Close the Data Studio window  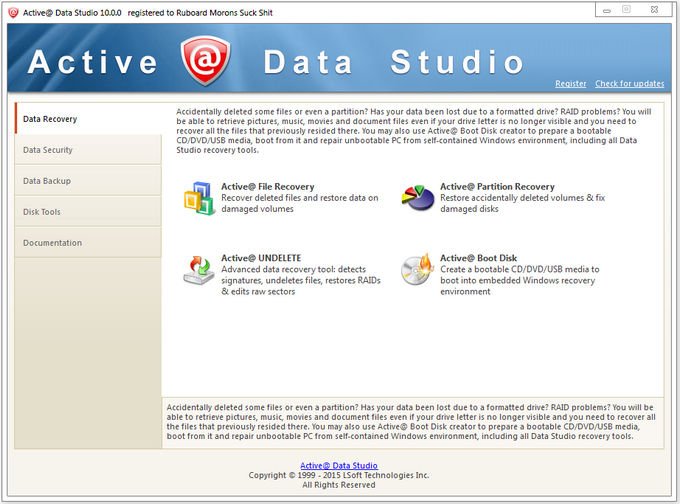click(x=654, y=10)
